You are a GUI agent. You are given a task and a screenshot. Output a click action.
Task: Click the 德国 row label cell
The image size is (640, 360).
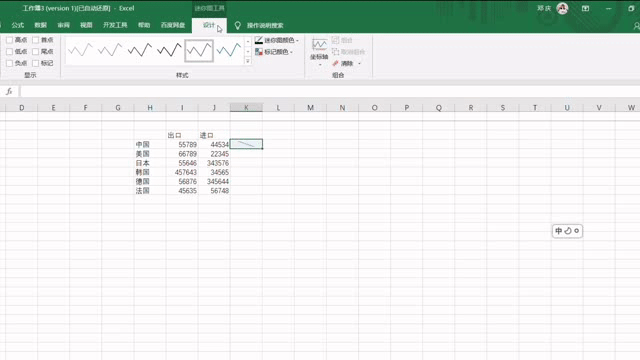[x=150, y=181]
